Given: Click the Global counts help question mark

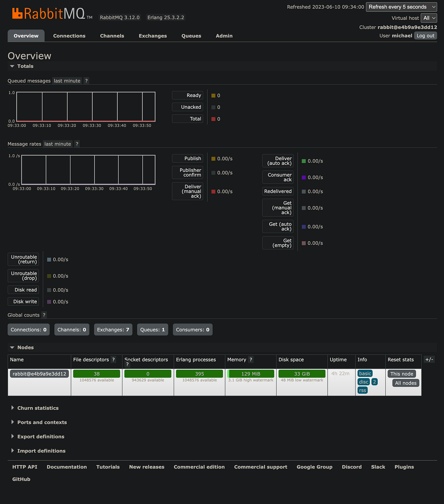Looking at the screenshot, I should [44, 315].
